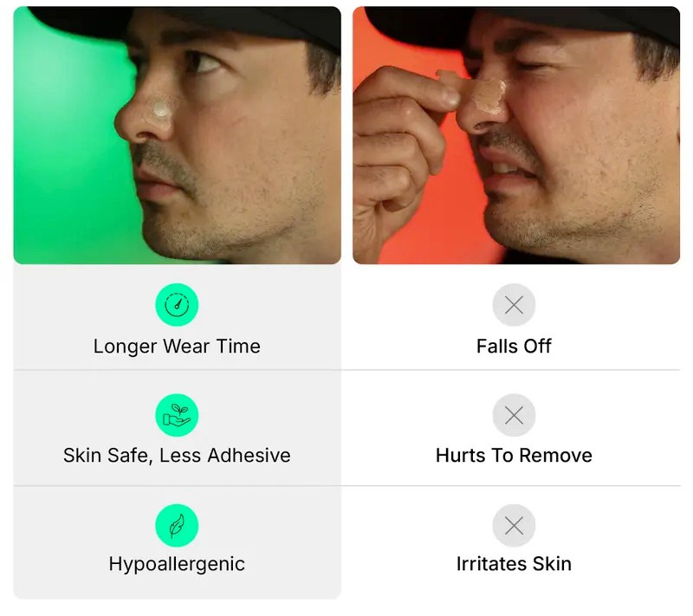Open the green background photo
The height and width of the screenshot is (616, 693).
(x=178, y=135)
